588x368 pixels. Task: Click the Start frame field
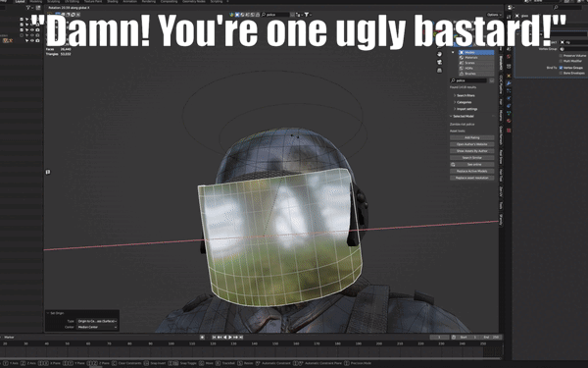[x=468, y=338]
